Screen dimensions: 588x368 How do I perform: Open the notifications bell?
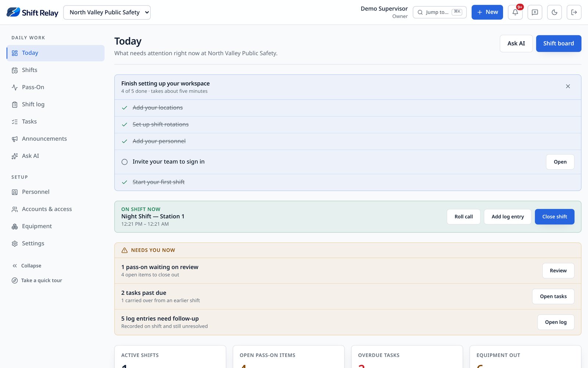coord(515,12)
